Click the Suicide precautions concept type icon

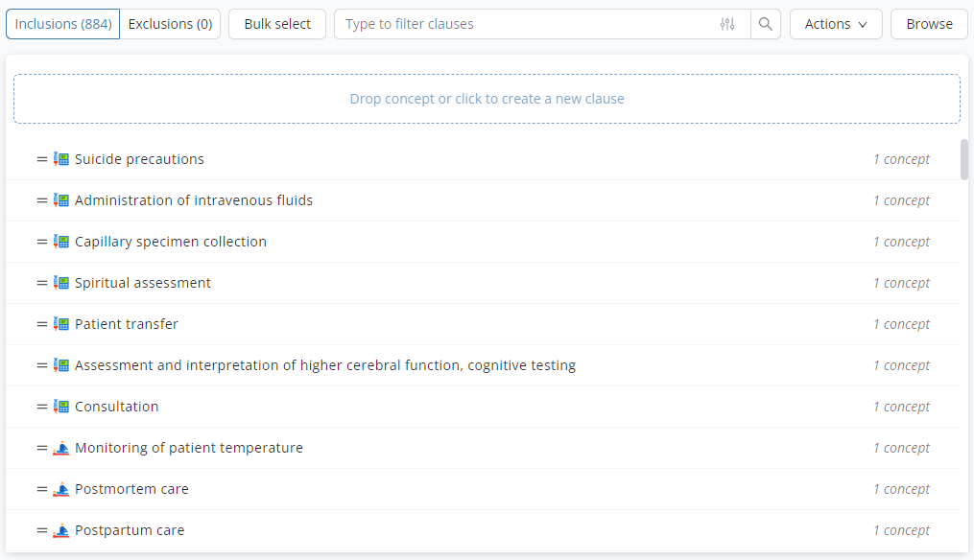click(x=61, y=159)
